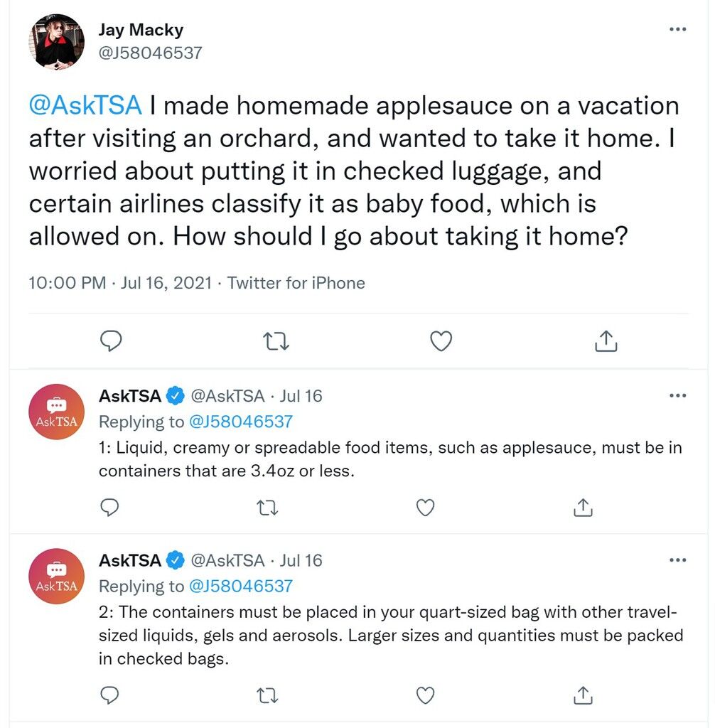Share AskTSA's first reply tweet
Viewport: 715px width, 728px height.
(x=583, y=508)
